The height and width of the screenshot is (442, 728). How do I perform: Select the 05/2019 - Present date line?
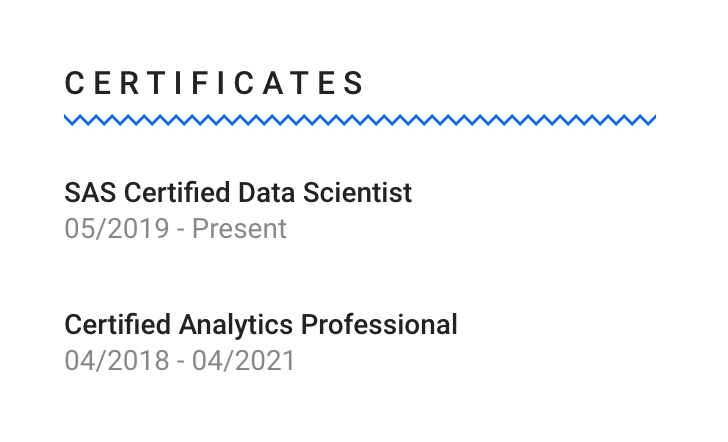point(176,228)
